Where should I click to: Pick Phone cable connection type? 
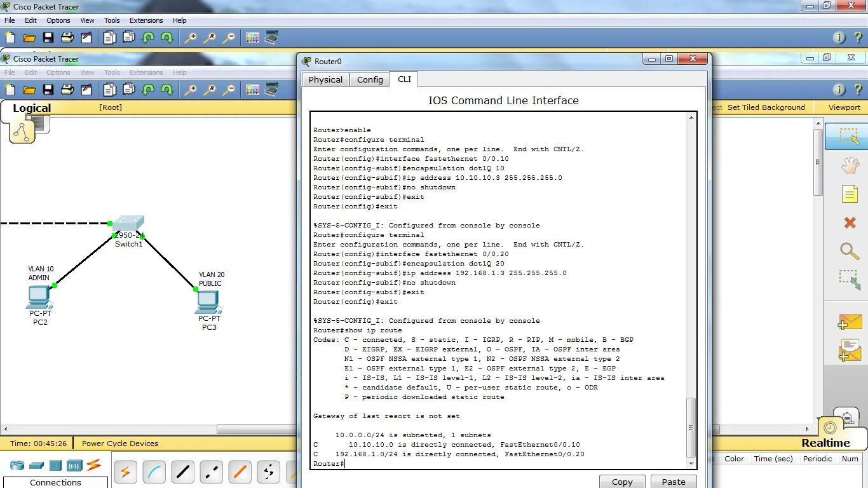coord(269,472)
